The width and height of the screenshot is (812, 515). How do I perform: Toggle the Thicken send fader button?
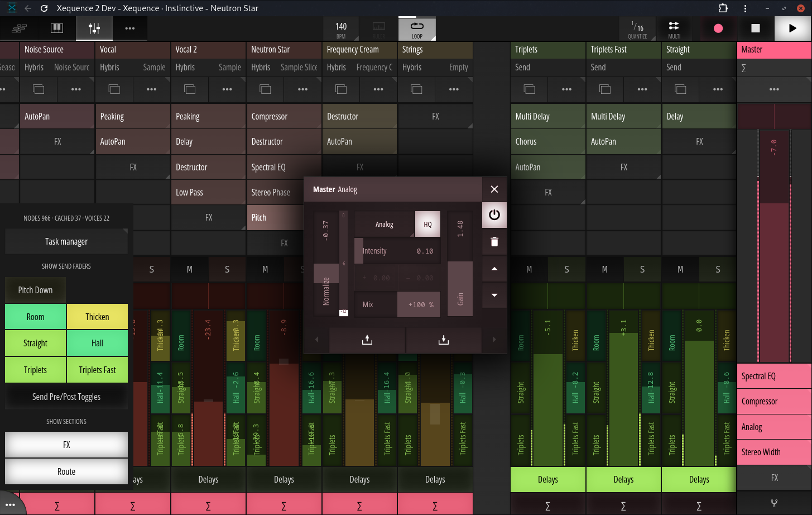(x=97, y=317)
